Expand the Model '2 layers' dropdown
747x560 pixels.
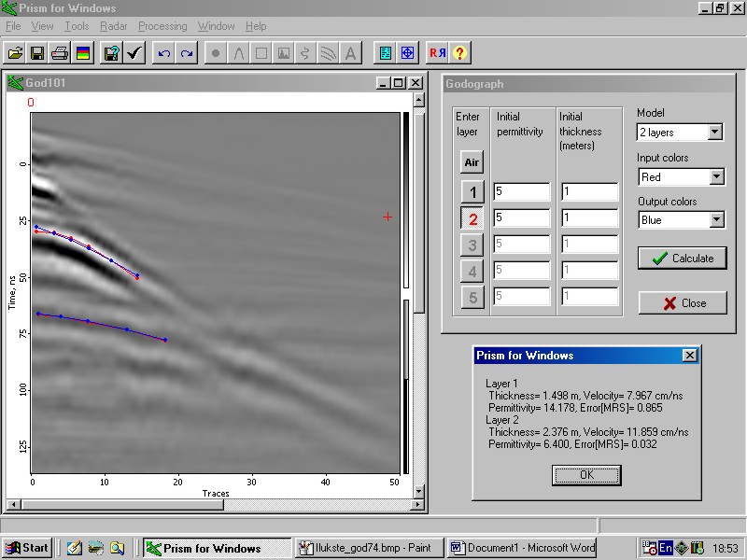pos(714,132)
